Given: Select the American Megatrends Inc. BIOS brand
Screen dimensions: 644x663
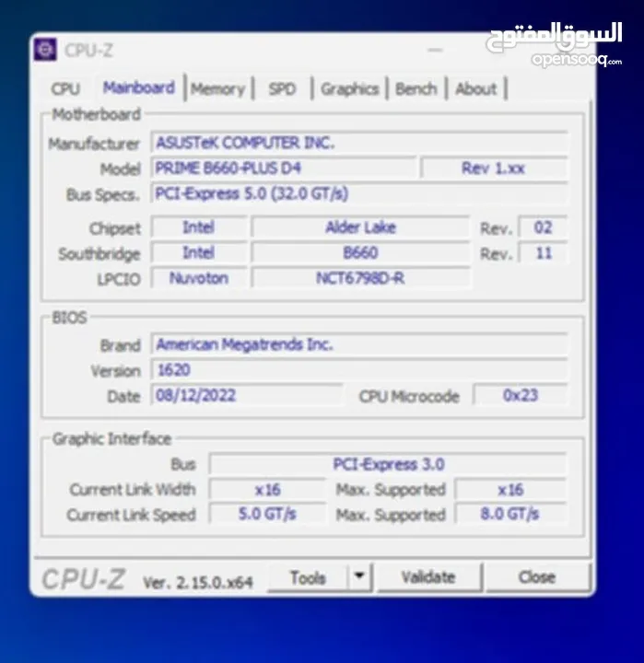Looking at the screenshot, I should point(358,344).
